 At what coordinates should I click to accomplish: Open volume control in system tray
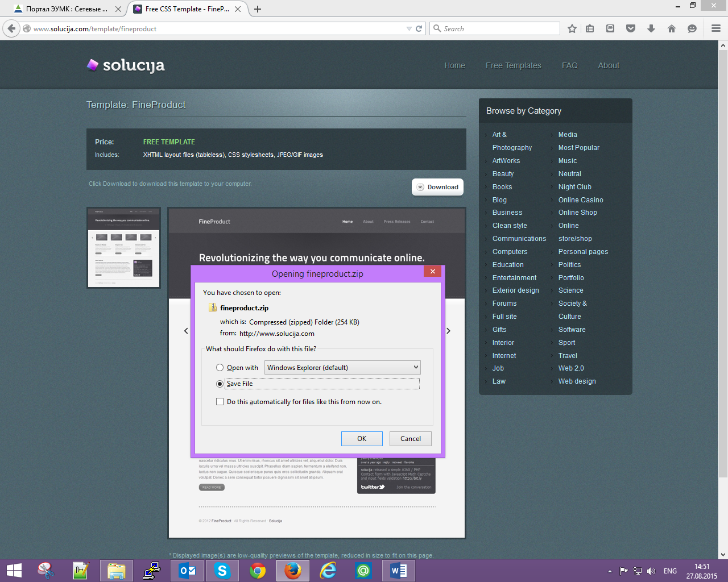pyautogui.click(x=651, y=571)
